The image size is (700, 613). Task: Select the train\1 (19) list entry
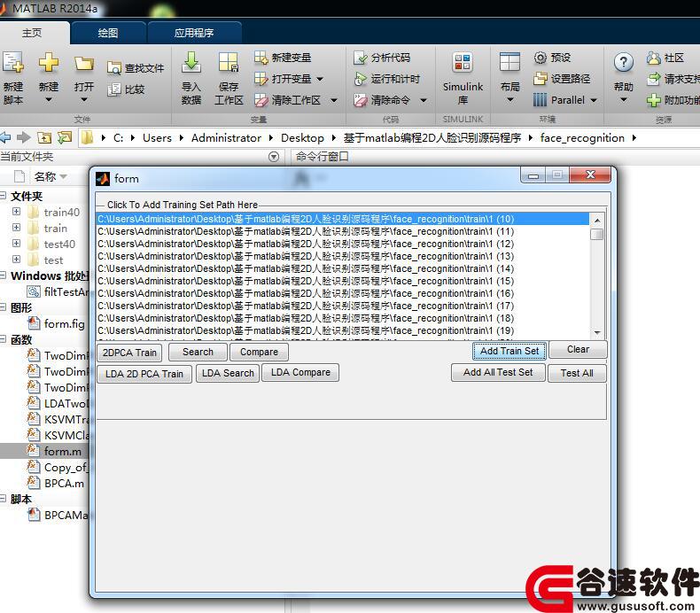[343, 330]
